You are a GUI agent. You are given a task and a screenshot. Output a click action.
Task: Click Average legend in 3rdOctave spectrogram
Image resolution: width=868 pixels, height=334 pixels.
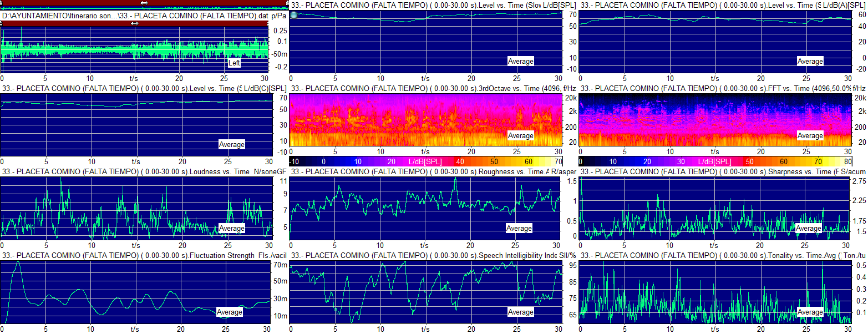point(520,135)
